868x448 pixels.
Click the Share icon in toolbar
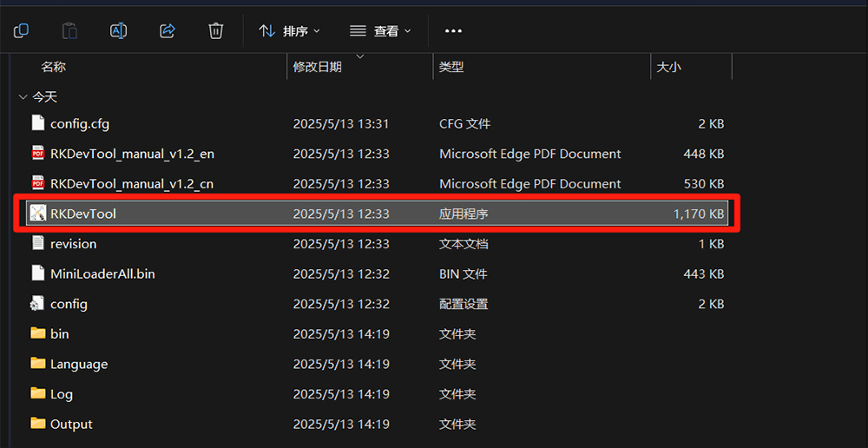(168, 31)
